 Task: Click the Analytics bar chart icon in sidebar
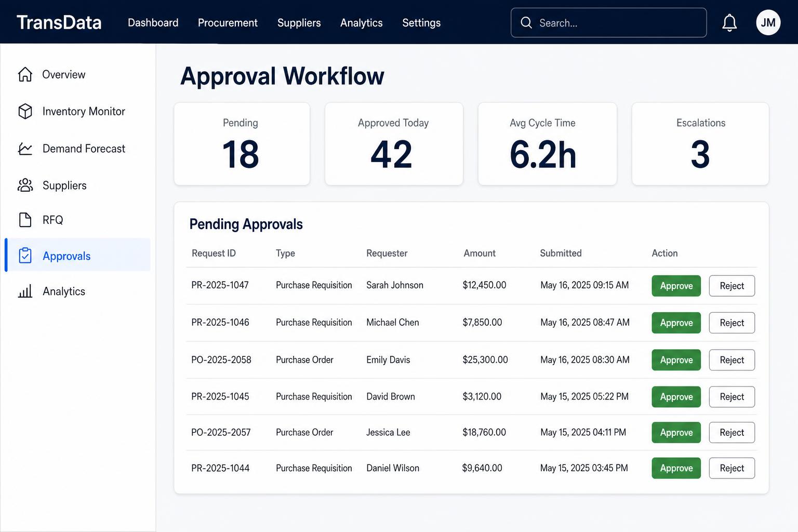coord(25,291)
